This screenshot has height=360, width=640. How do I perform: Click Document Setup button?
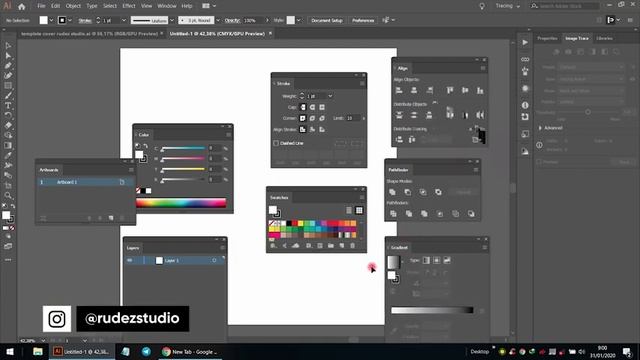click(x=327, y=20)
